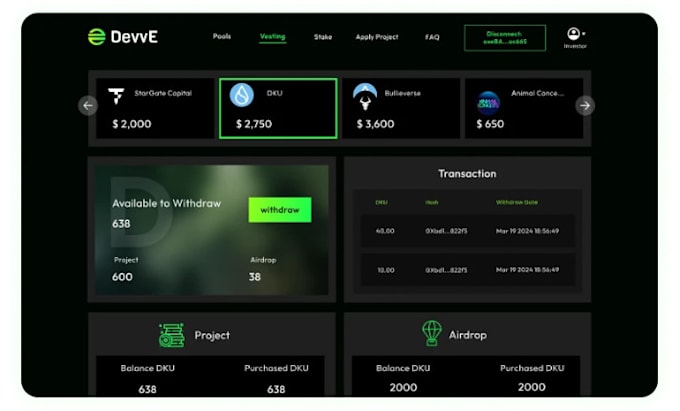680x411 pixels.
Task: Click the Withdraw Date column header
Action: point(517,202)
